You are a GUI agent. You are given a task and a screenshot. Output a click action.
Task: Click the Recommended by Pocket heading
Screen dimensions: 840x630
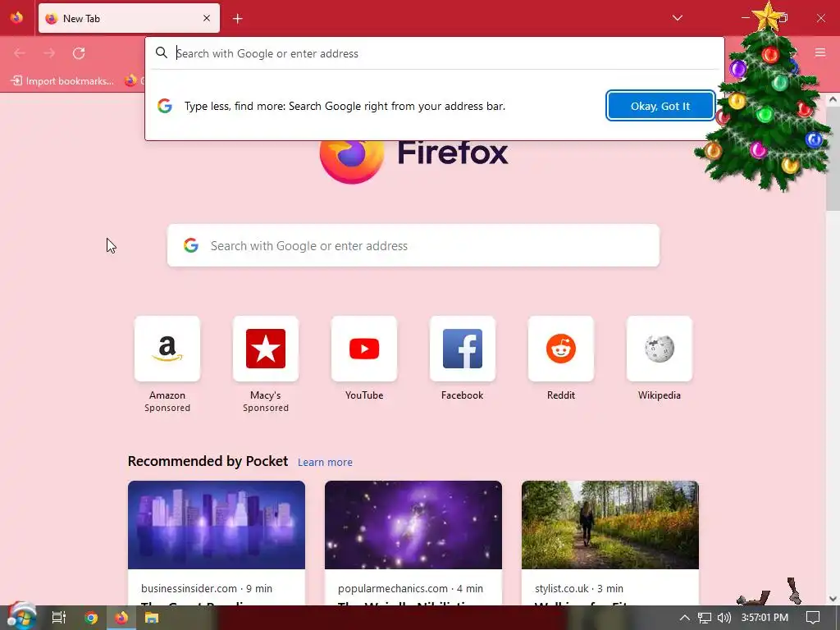(208, 461)
